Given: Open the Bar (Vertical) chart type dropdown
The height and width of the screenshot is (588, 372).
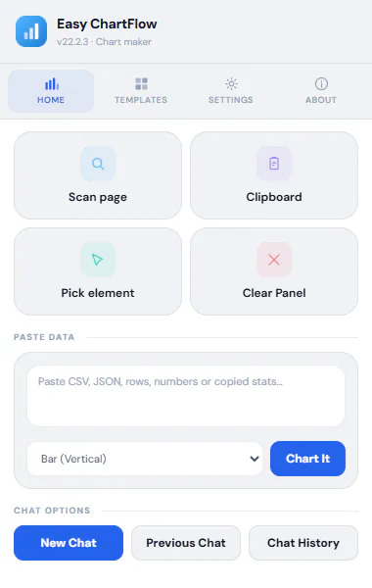Looking at the screenshot, I should click(x=145, y=459).
